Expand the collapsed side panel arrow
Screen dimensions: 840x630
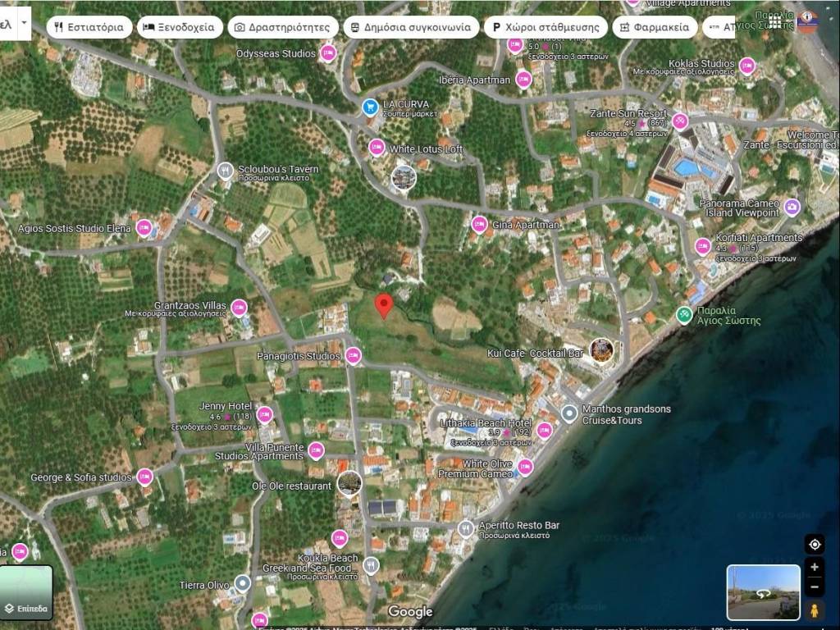coord(25,23)
